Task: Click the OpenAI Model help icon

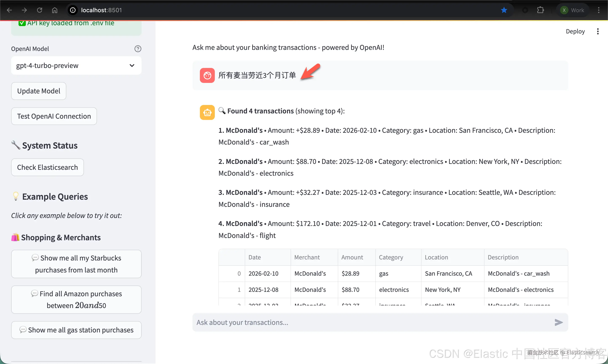Action: [x=138, y=49]
